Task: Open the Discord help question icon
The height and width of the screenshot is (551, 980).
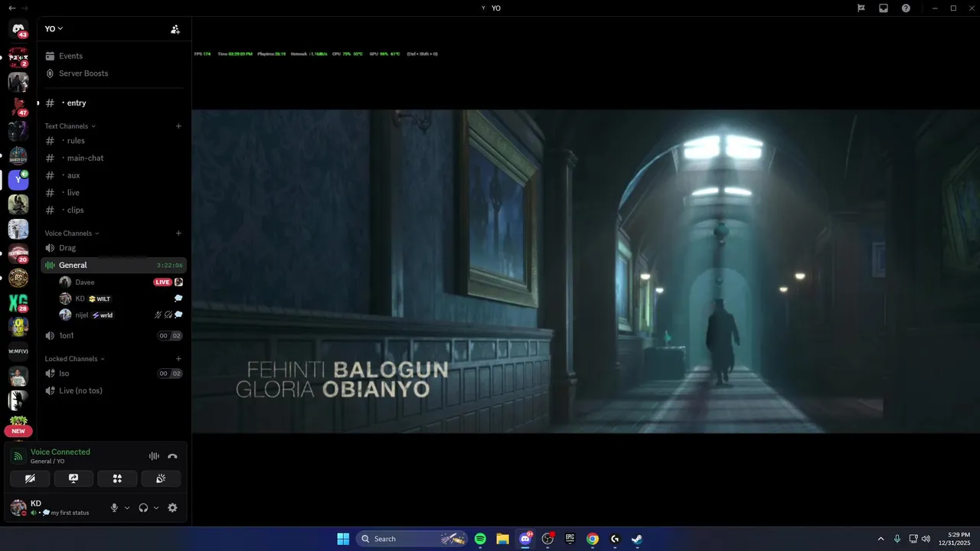Action: tap(906, 8)
